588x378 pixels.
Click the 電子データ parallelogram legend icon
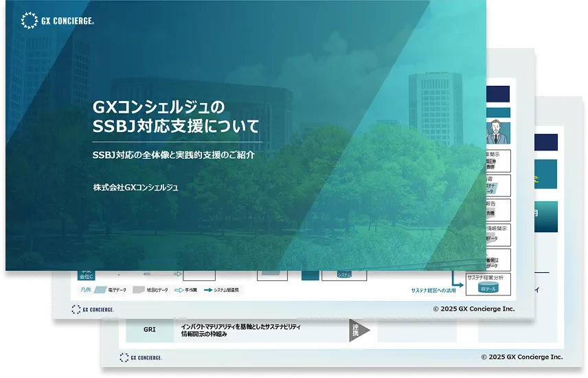coord(100,290)
